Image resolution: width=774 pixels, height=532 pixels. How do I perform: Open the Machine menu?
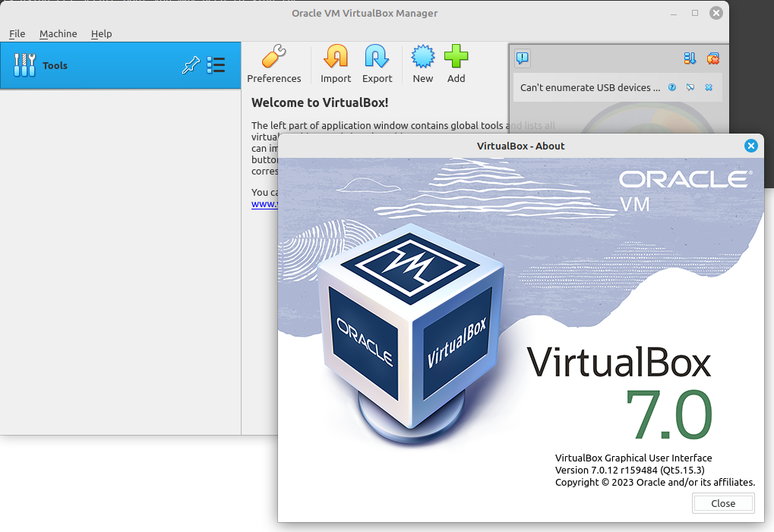58,33
